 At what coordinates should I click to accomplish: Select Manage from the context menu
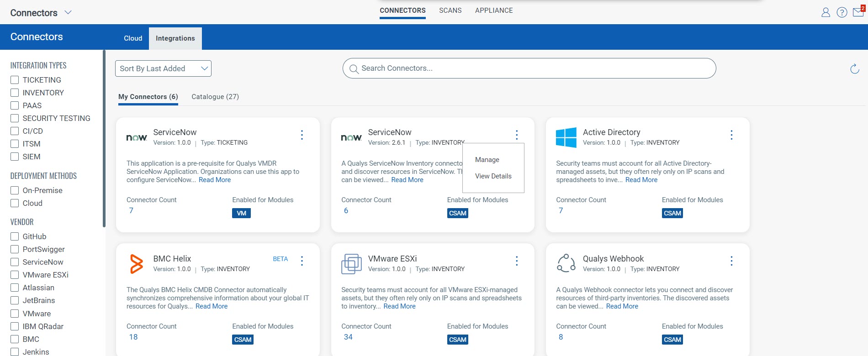coord(487,160)
